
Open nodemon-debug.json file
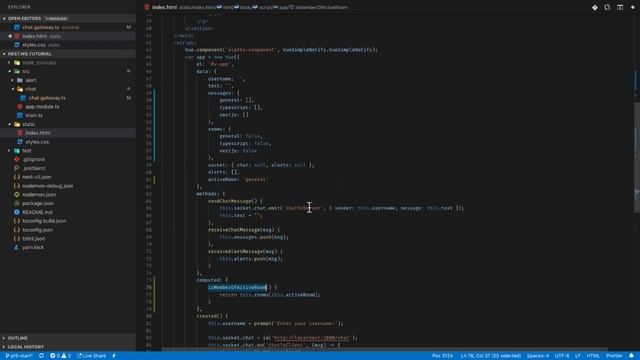click(x=48, y=186)
